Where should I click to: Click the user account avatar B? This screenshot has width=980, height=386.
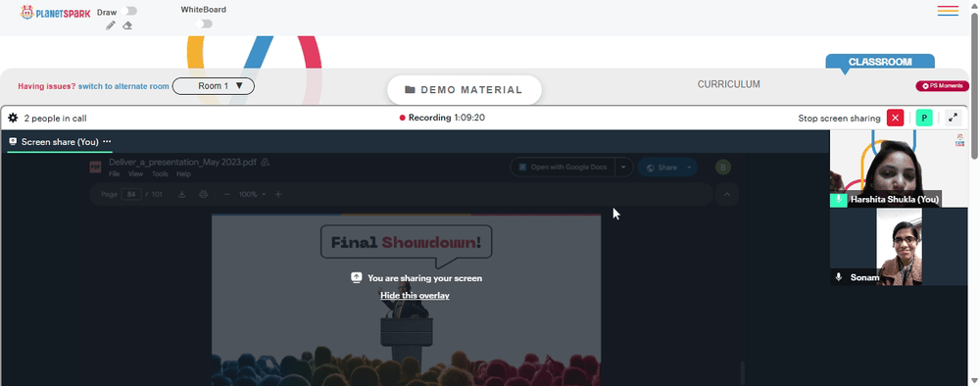pyautogui.click(x=723, y=167)
